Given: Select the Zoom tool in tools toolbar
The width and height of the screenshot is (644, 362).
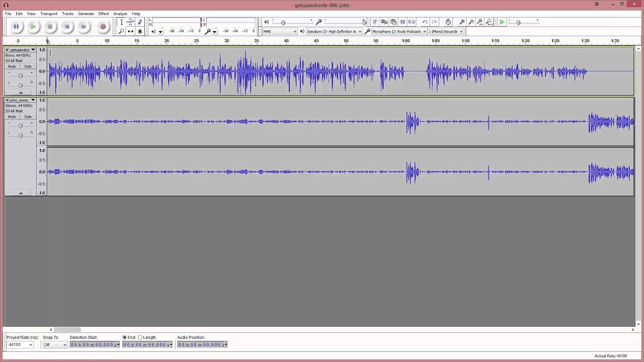Looking at the screenshot, I should 121,31.
